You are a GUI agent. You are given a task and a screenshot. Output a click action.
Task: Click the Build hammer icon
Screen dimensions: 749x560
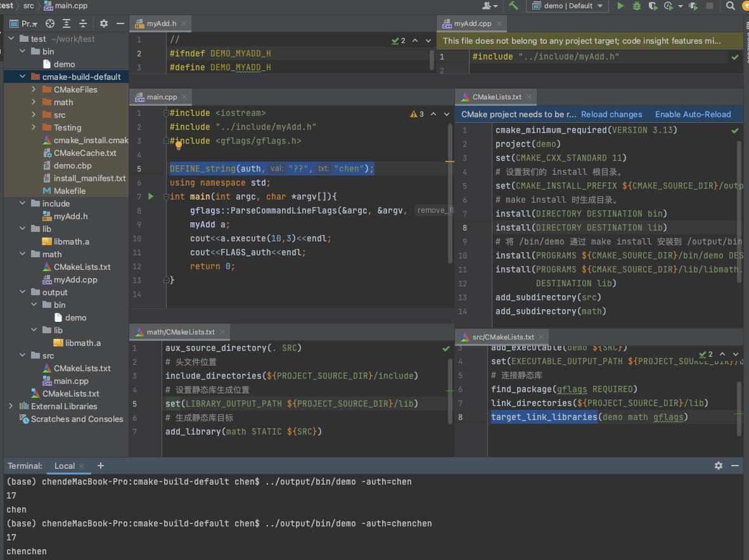(514, 6)
